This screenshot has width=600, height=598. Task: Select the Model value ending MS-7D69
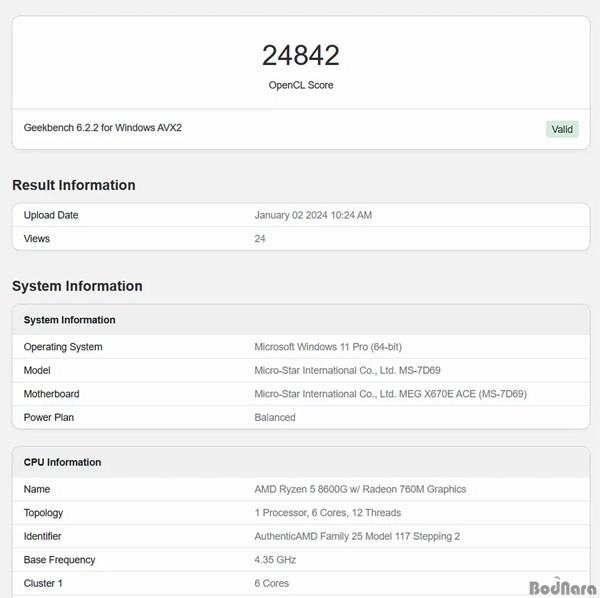coord(347,370)
